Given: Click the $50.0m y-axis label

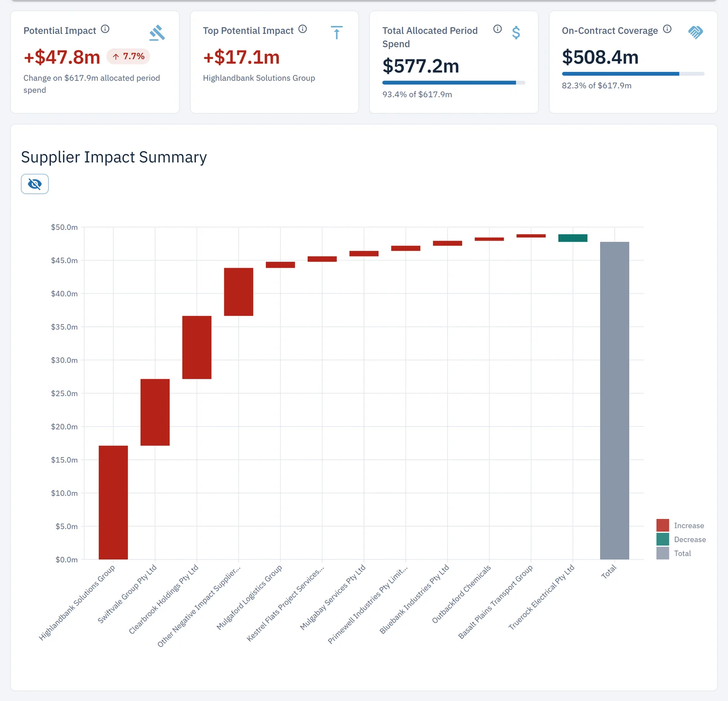Looking at the screenshot, I should [x=64, y=227].
